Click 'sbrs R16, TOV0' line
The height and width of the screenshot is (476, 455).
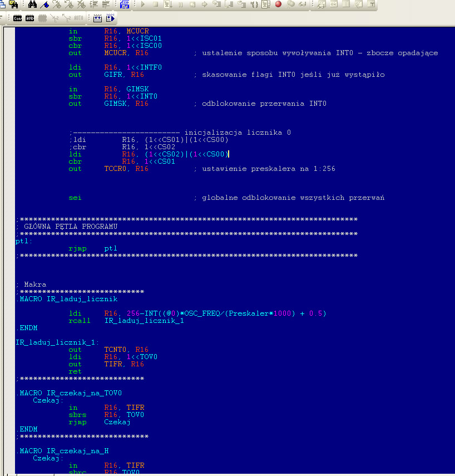tap(106, 415)
